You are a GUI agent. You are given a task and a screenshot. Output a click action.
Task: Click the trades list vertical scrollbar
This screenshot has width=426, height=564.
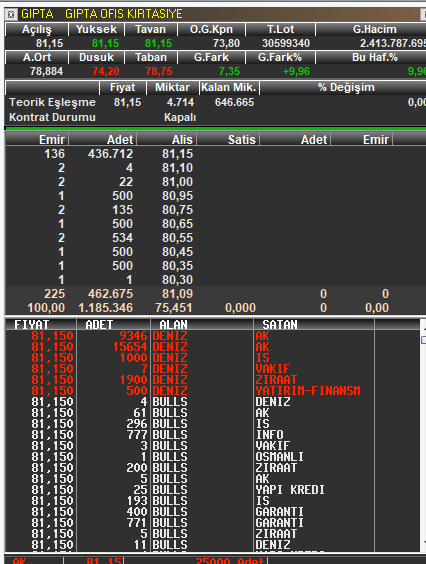pyautogui.click(x=423, y=435)
